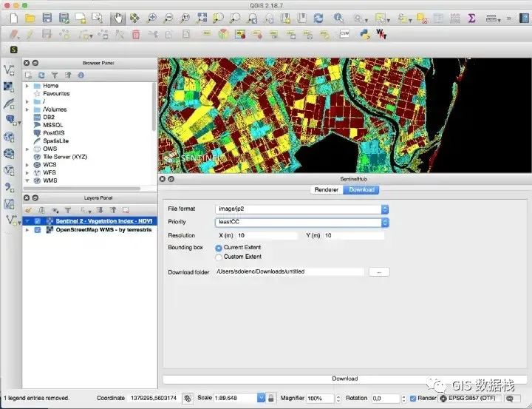Expand the Home folder in Browser Panel
Viewport: 532px width, 409px height.
[27, 86]
